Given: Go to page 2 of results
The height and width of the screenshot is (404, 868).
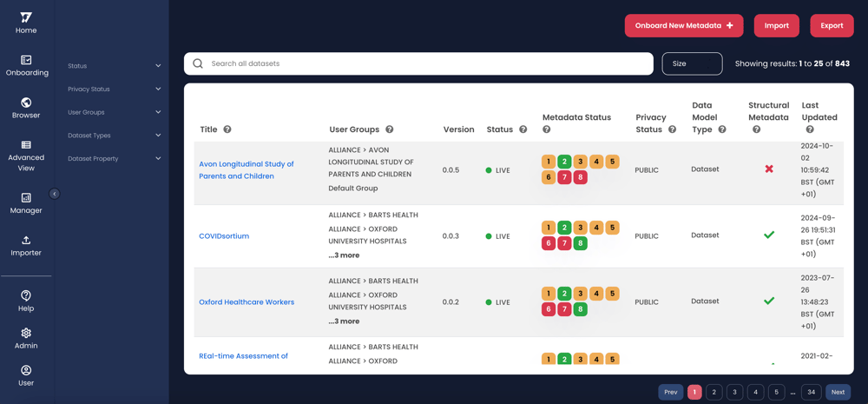Looking at the screenshot, I should click(x=714, y=392).
